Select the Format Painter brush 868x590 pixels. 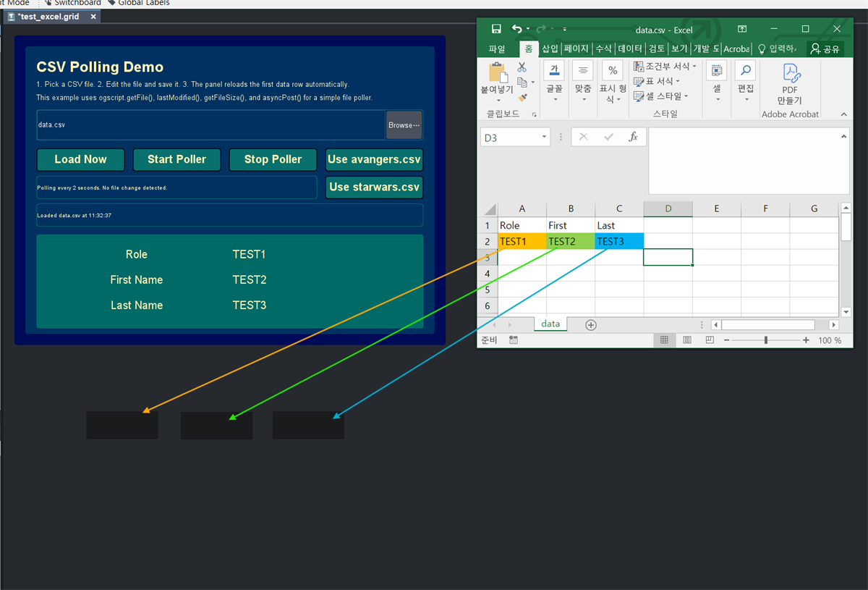(522, 98)
